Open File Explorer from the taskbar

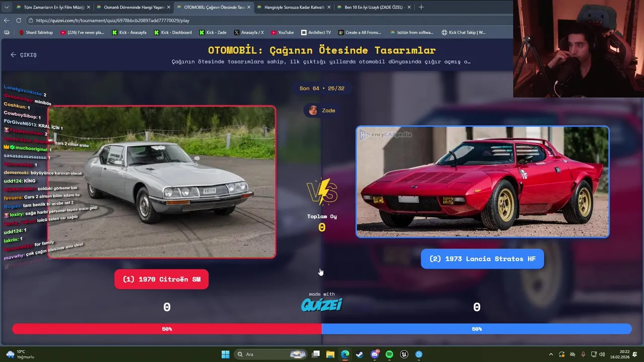click(x=330, y=354)
